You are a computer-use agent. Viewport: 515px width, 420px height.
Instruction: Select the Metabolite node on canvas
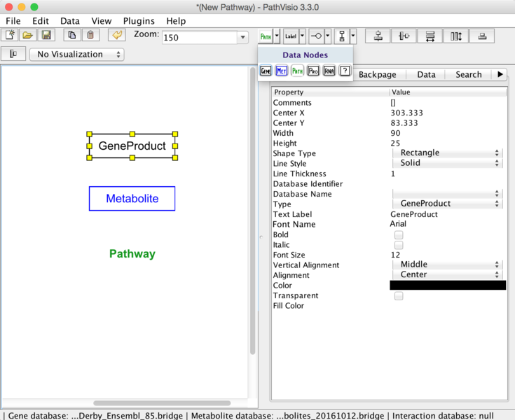[132, 199]
